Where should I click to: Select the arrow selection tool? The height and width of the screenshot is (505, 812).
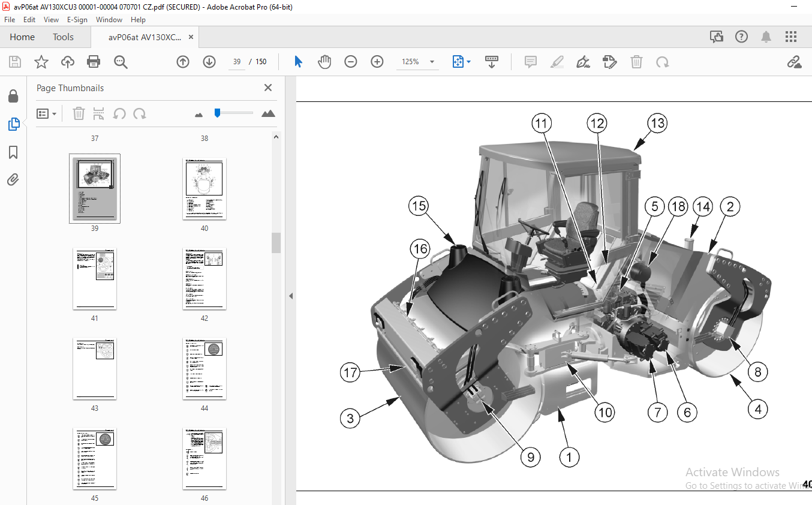pyautogui.click(x=299, y=62)
